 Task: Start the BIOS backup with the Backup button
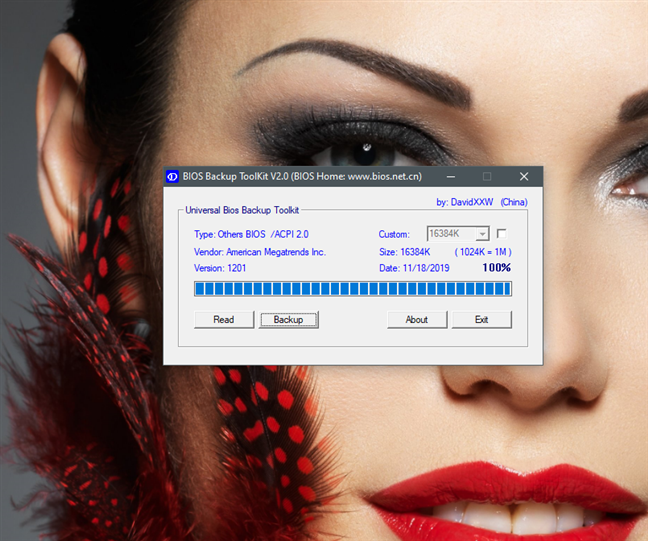point(288,319)
